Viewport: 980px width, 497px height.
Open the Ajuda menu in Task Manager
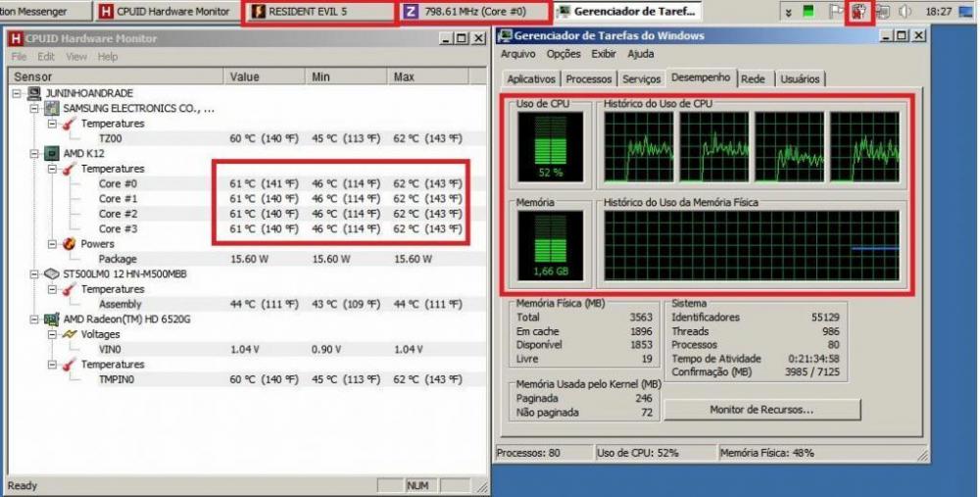(641, 54)
